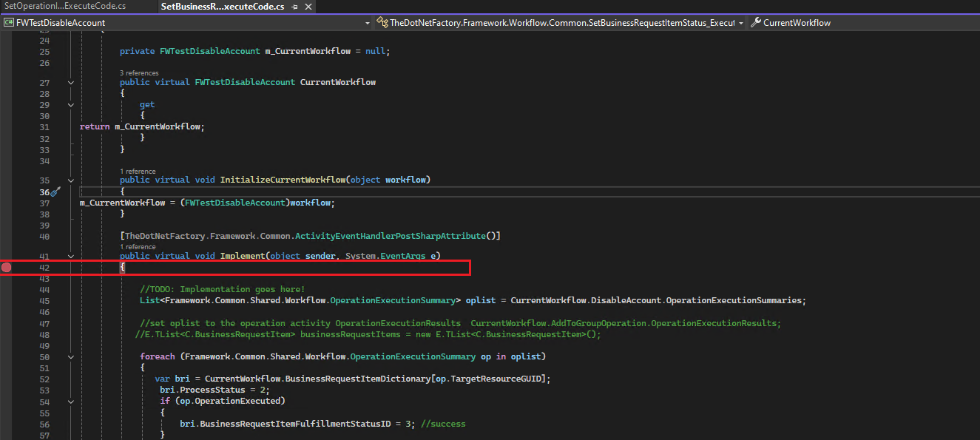Click 'bri.ProcessStatus = 2;' on line 53
The height and width of the screenshot is (440, 980).
coord(214,390)
